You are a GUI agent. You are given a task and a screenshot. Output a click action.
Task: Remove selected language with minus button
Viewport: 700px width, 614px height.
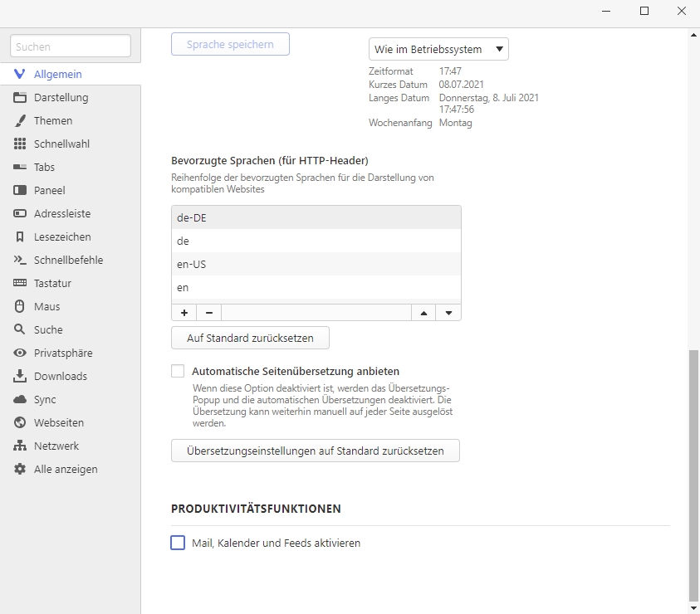[x=209, y=313]
